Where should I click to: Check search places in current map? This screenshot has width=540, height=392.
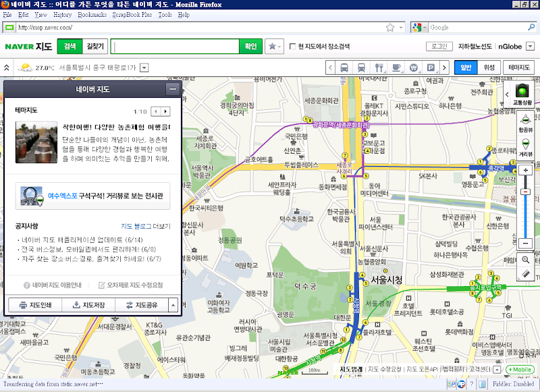(293, 47)
